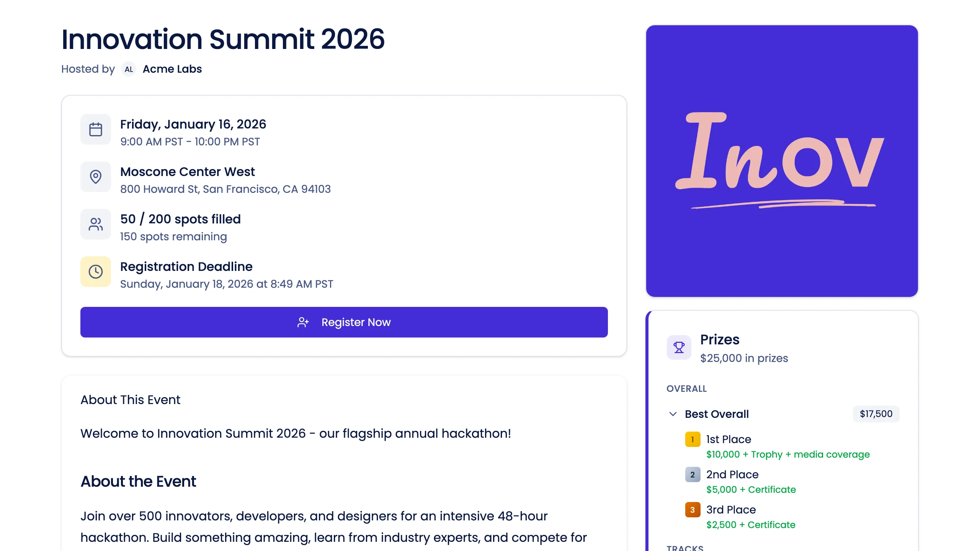Click the 50 / 200 spots filled indicator
980x551 pixels.
[x=180, y=219]
